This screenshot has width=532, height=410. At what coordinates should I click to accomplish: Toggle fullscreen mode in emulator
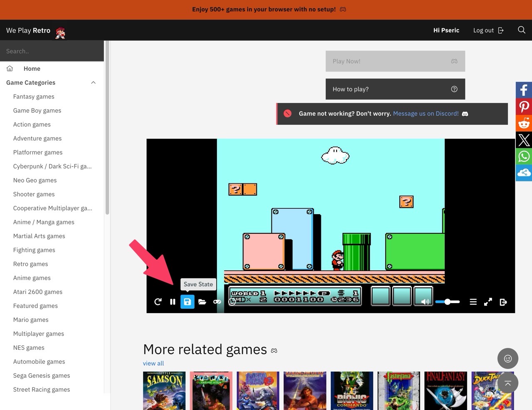[488, 302]
